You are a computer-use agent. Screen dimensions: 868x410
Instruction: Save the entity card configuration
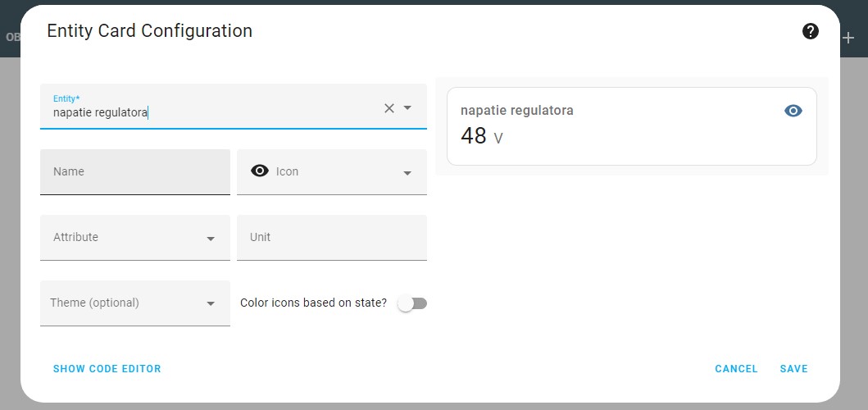point(793,369)
